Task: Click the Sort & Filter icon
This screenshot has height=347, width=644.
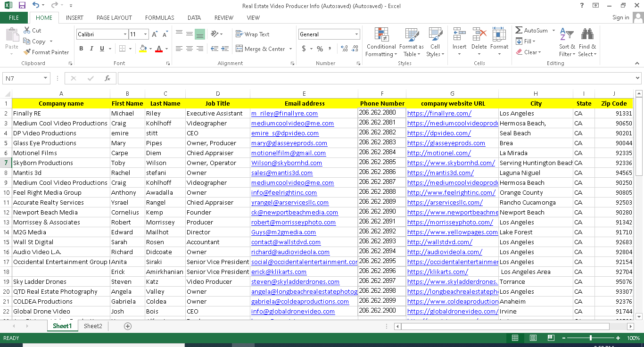Action: coord(567,42)
